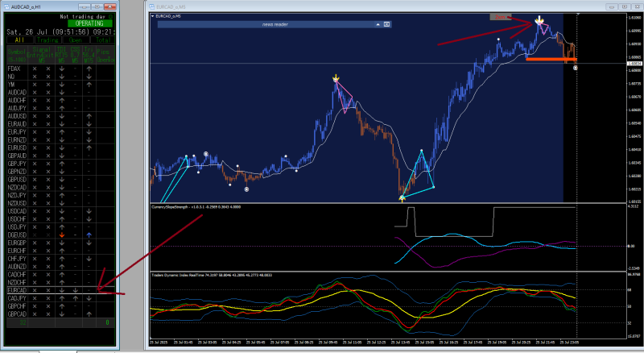
Task: Click the GBPCAD symbol row
Action: (x=17, y=313)
